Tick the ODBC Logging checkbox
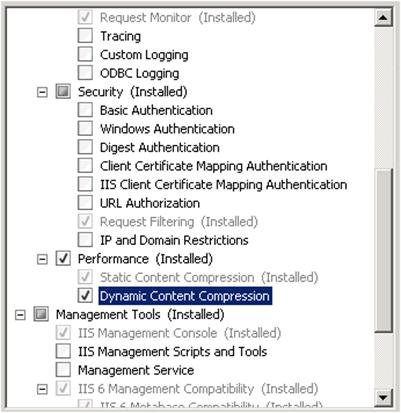Screen dimensions: 401x413 85,73
